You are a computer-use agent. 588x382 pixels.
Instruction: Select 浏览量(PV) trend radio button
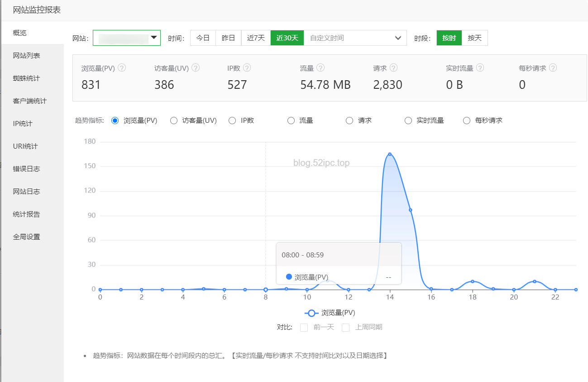[115, 121]
